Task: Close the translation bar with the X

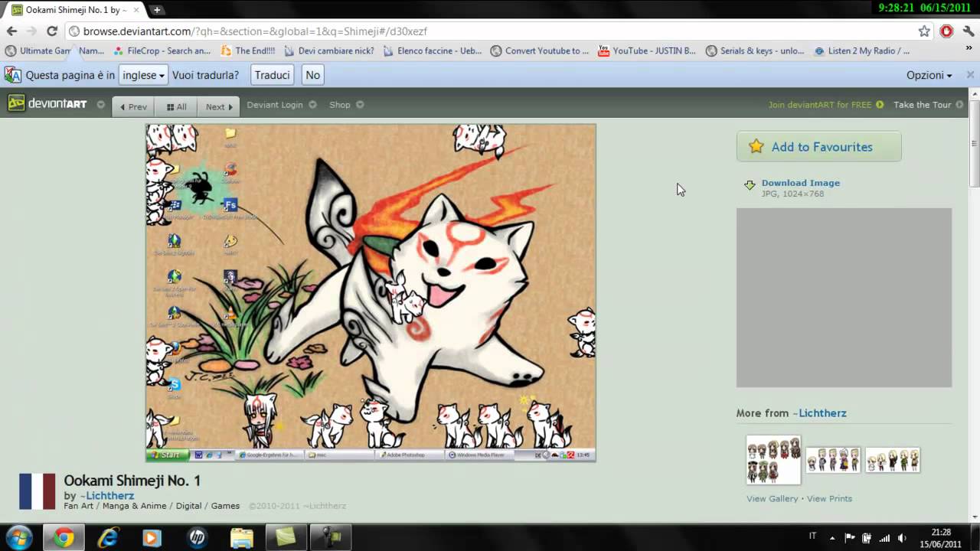Action: (970, 75)
